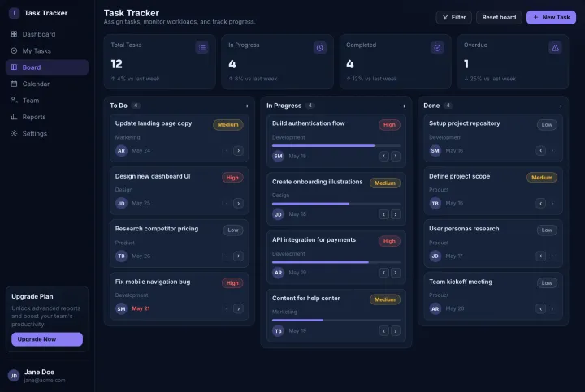585x392 pixels.
Task: Move 'Design new dashboard UI' to next column
Action: 238,204
